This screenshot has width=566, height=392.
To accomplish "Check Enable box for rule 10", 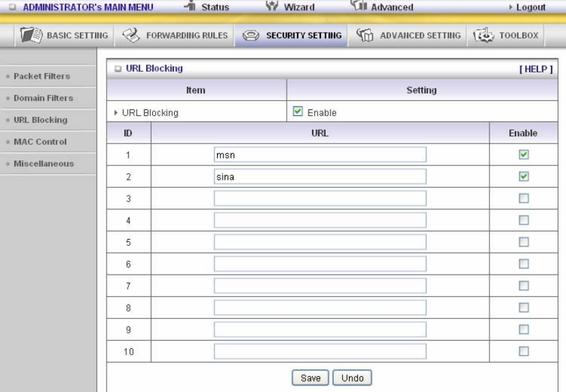I will click(x=524, y=351).
